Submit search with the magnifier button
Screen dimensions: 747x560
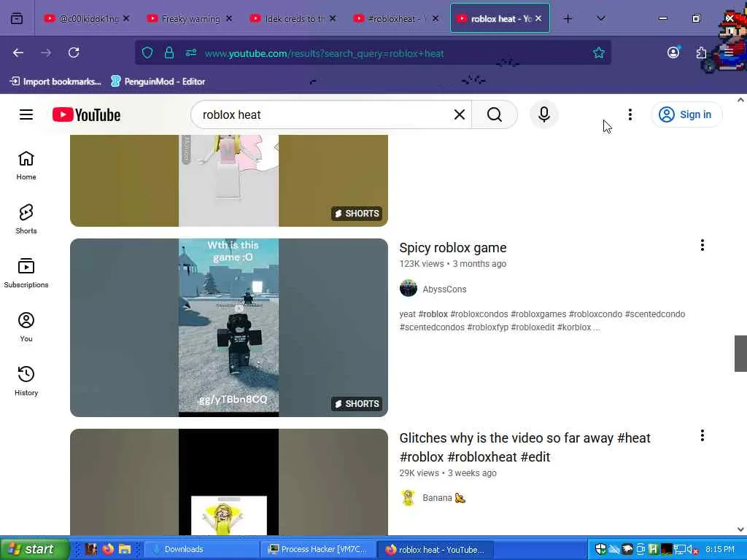[x=494, y=114]
